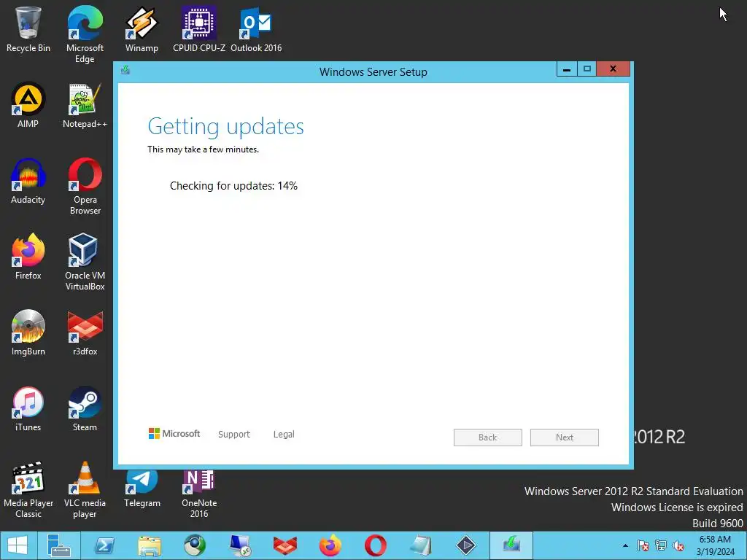
Task: Select the ImgBurn desktop shortcut
Action: coord(28,332)
